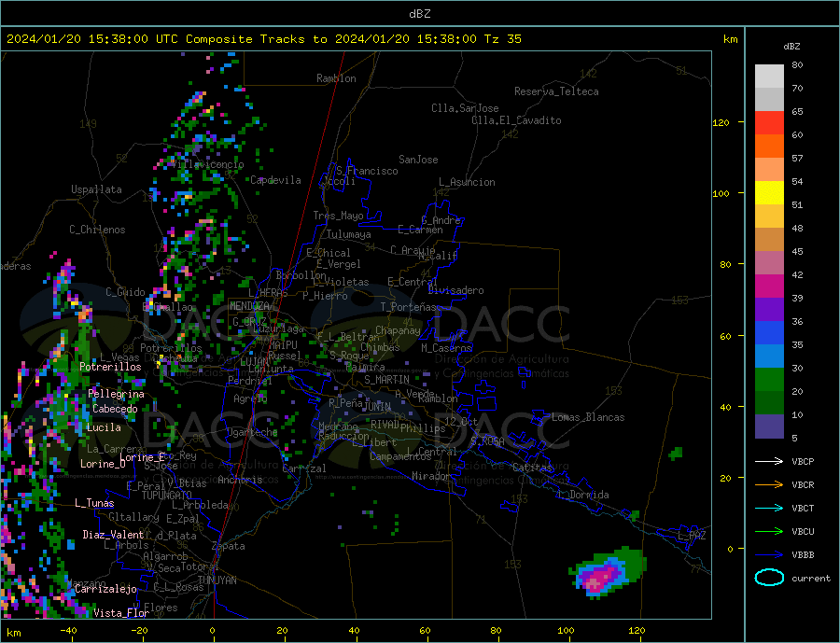Pick the purple 39 dBZ color swatch
Image resolution: width=840 pixels, height=643 pixels.
(769, 310)
